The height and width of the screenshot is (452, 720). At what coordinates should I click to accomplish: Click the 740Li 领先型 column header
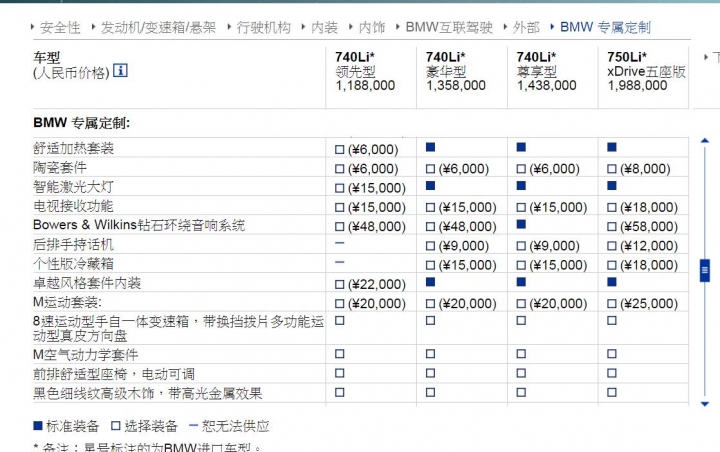tap(365, 71)
